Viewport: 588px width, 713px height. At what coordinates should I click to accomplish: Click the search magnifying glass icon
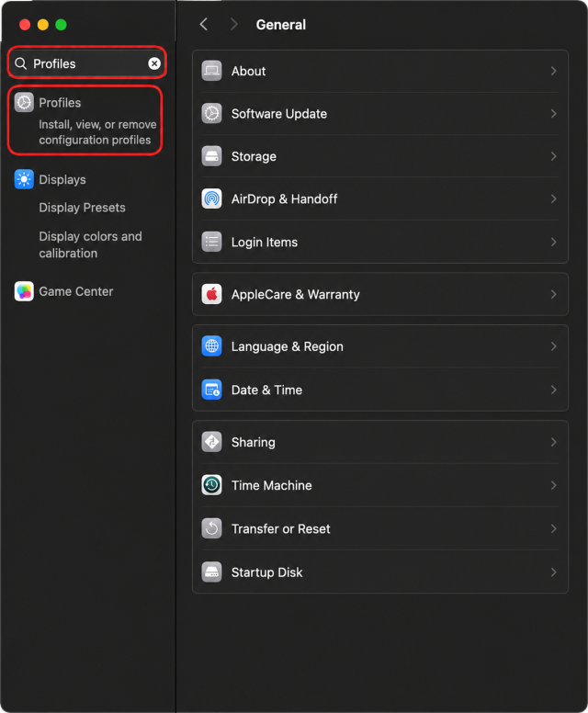point(21,63)
